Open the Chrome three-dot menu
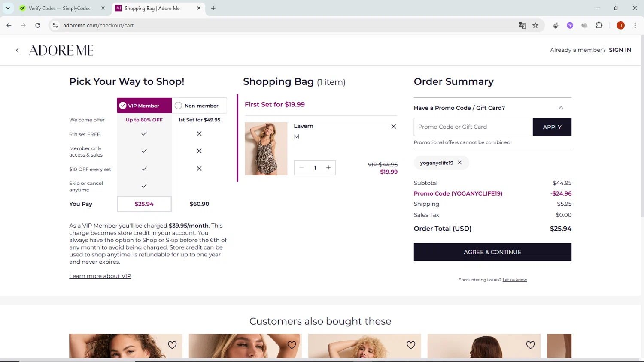The width and height of the screenshot is (644, 362). pyautogui.click(x=635, y=25)
